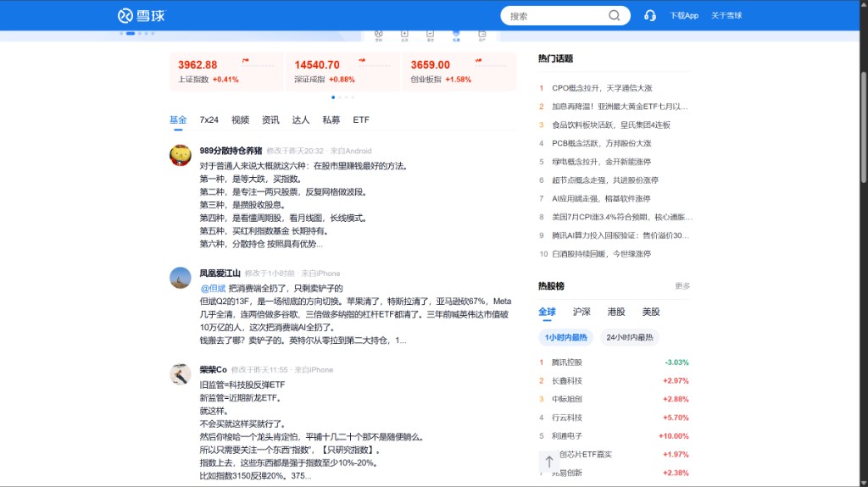
Task: Open 凤凰爱江山 username
Action: [220, 274]
